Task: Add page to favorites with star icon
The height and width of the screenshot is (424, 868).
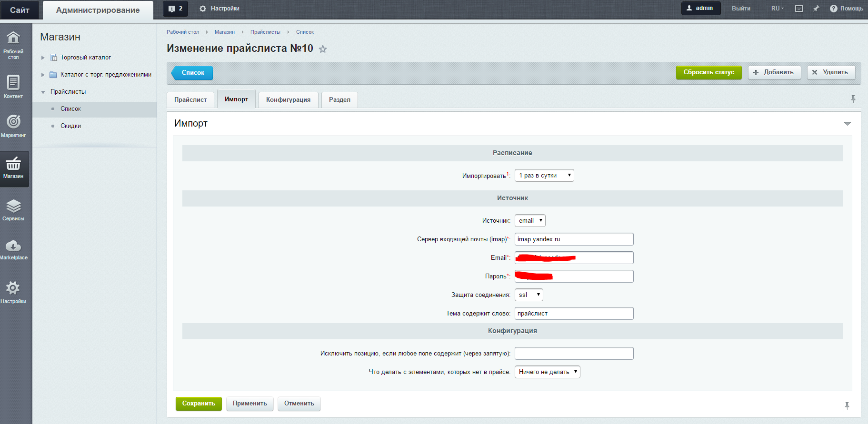Action: (x=323, y=49)
